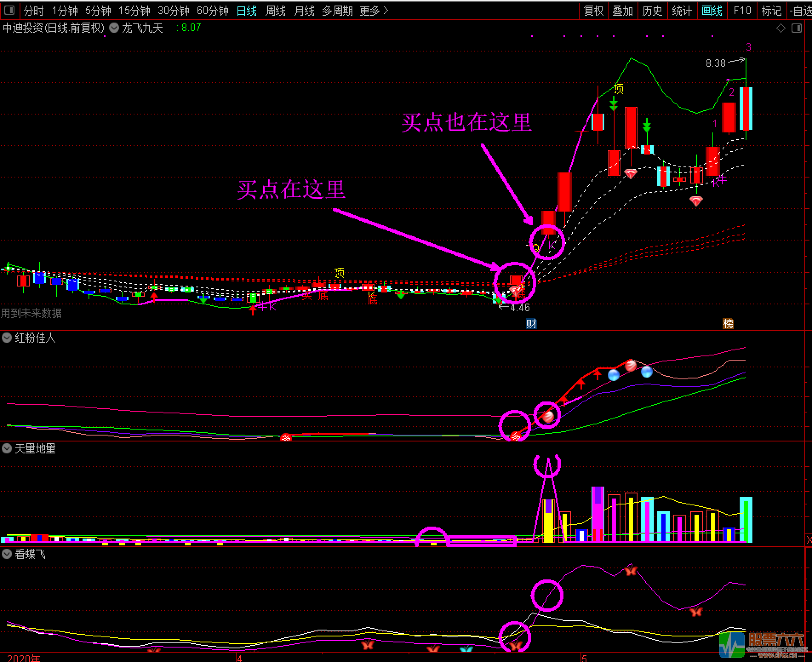
Task: Toggle 画线 drawing mode
Action: pos(712,11)
